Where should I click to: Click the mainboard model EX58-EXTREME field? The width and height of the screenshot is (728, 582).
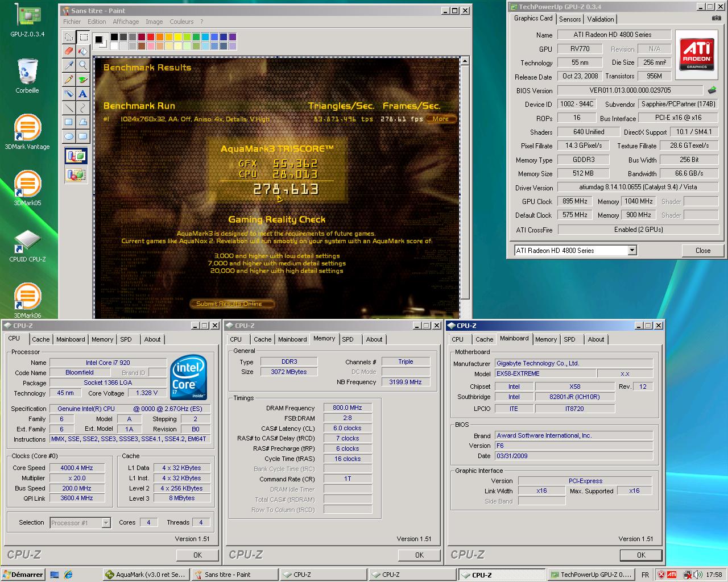point(545,373)
